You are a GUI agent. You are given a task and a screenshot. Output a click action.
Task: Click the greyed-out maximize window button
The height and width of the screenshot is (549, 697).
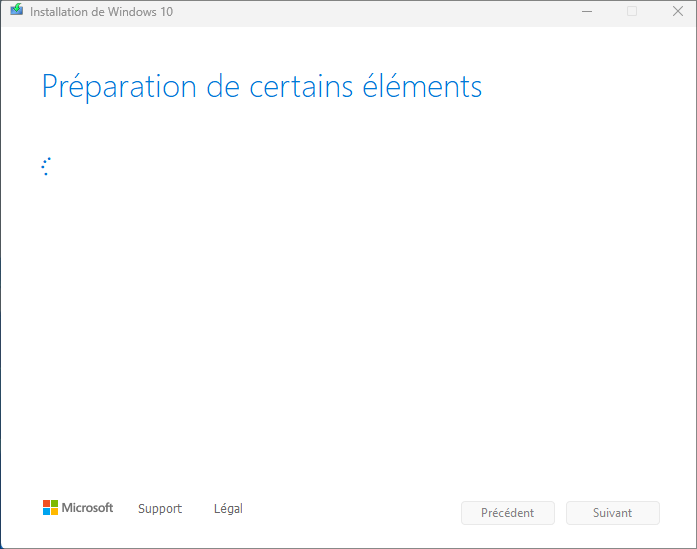631,12
